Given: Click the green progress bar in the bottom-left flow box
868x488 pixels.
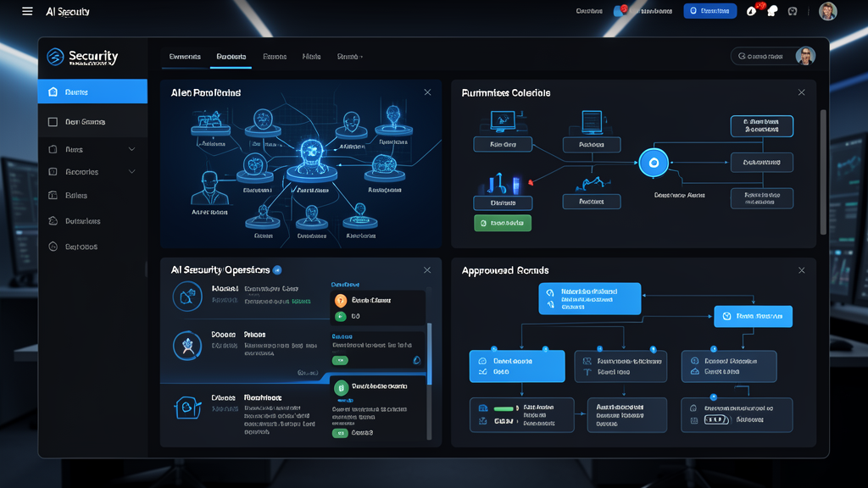Looking at the screenshot, I should point(504,408).
